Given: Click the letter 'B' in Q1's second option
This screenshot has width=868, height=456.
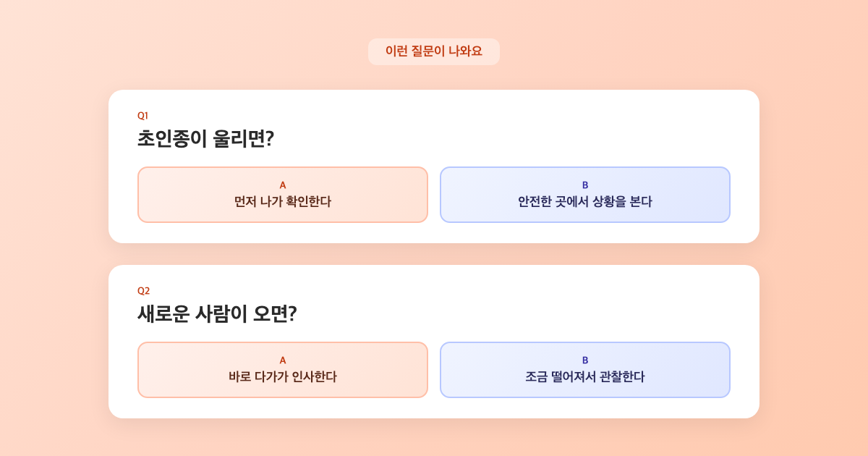Looking at the screenshot, I should coord(584,185).
